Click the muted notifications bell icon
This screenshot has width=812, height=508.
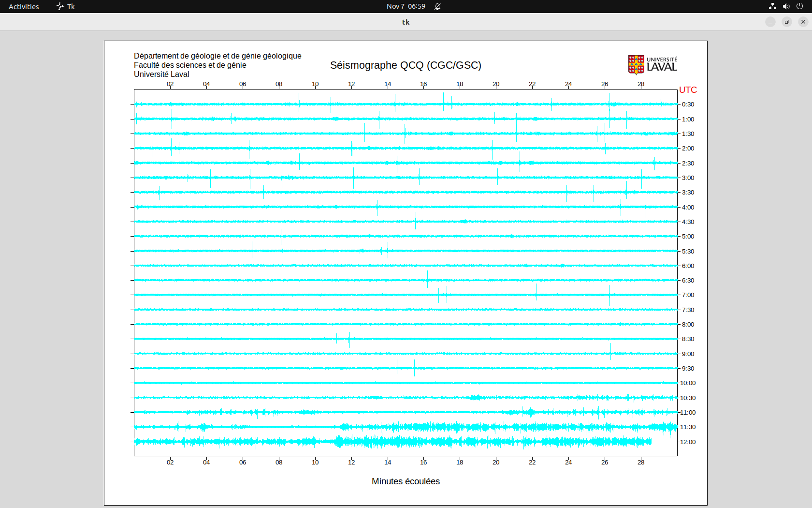[x=437, y=6]
